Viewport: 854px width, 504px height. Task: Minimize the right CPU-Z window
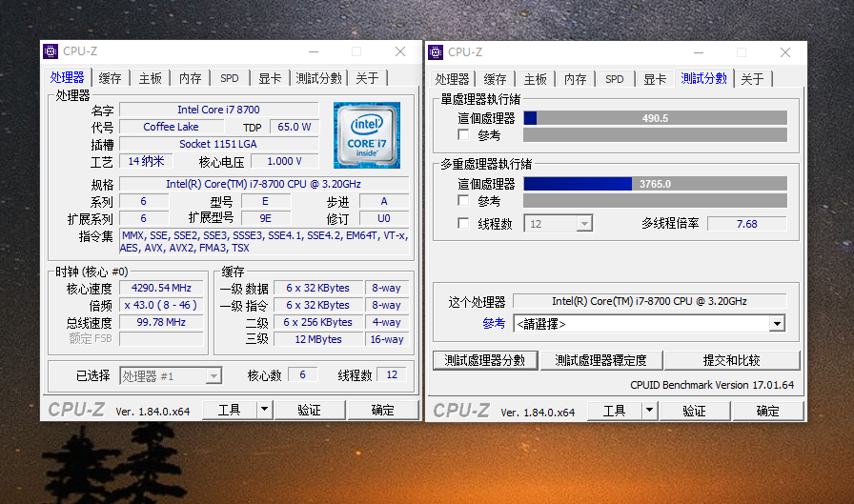click(699, 52)
